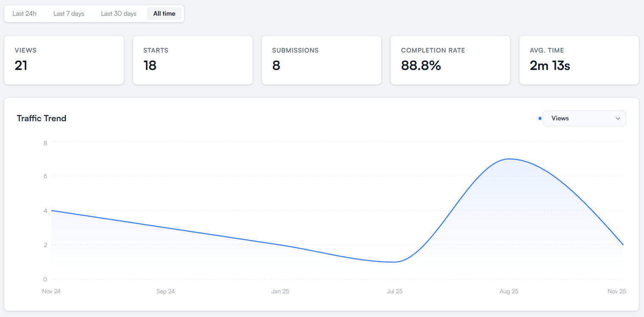Click the chart line peak above Aug 25
Image resolution: width=644 pixels, height=317 pixels.
pos(509,159)
